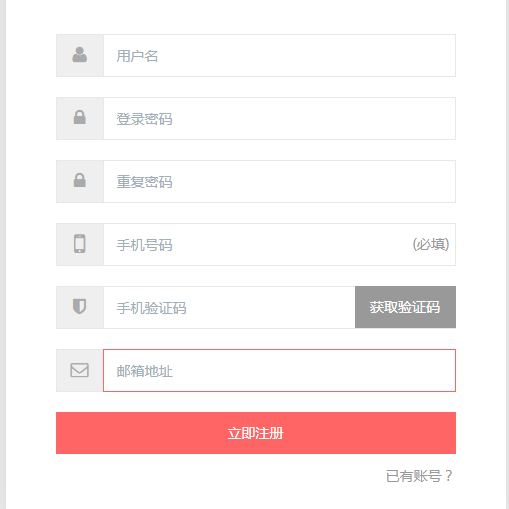Focus the 手机验证码 verification code field
Screen dimensions: 509x509
point(229,307)
